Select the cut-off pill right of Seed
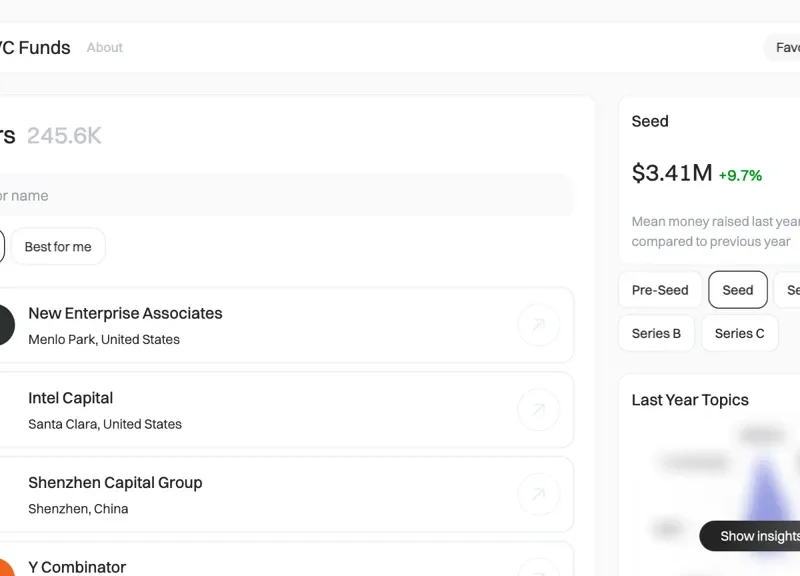Screen dimensions: 800x576 click(790, 290)
